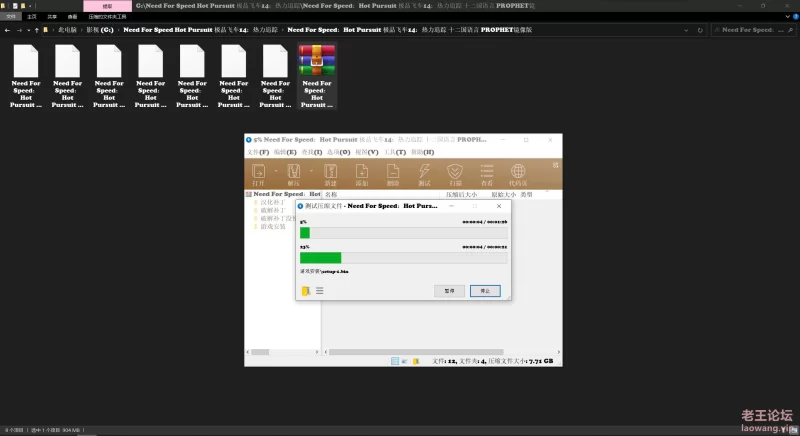Viewport: 800px width, 436px height.
Task: Click the Extract (解压) toolbar icon
Action: (293, 174)
